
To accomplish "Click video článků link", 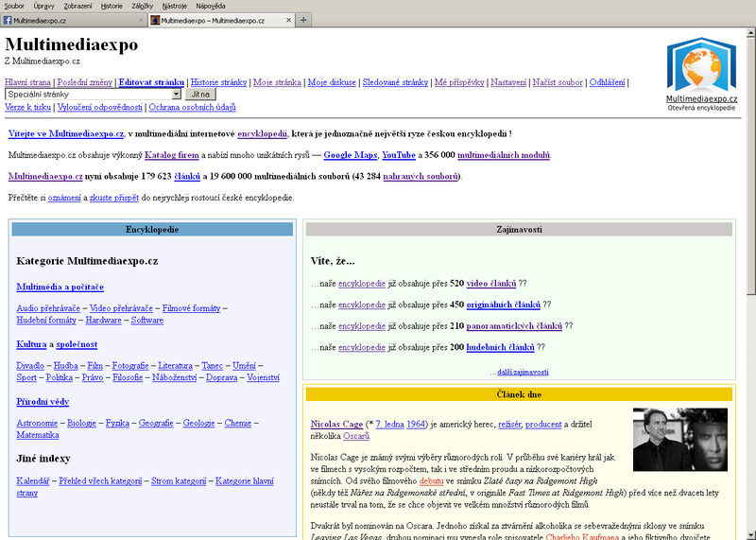I will [491, 284].
